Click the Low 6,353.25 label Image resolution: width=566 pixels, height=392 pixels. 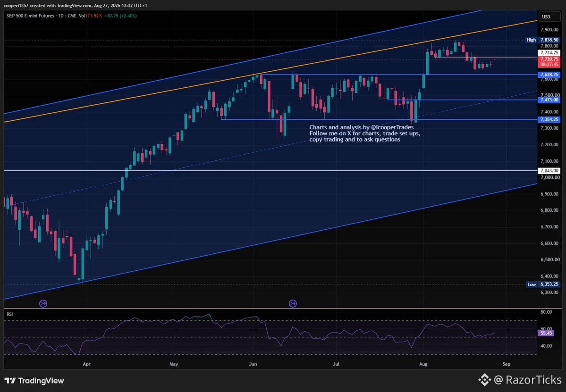tap(543, 284)
